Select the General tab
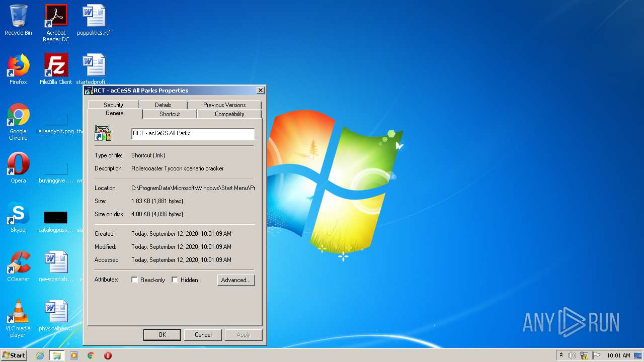The height and width of the screenshot is (362, 644). pos(115,114)
